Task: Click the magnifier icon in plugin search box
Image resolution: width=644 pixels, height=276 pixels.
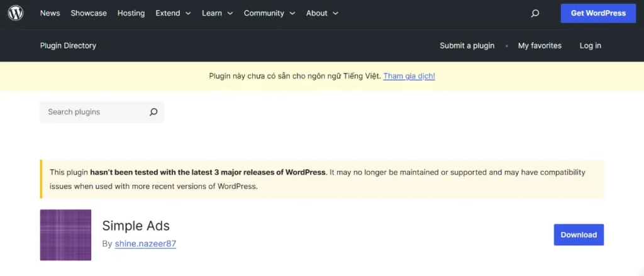Action: (153, 112)
